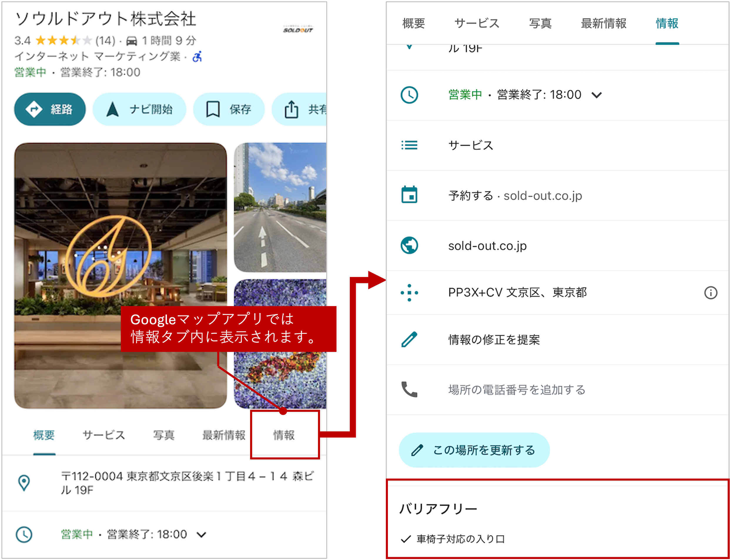Select the pencil icon for 情報の修正を提案
730x560 pixels.
point(410,340)
